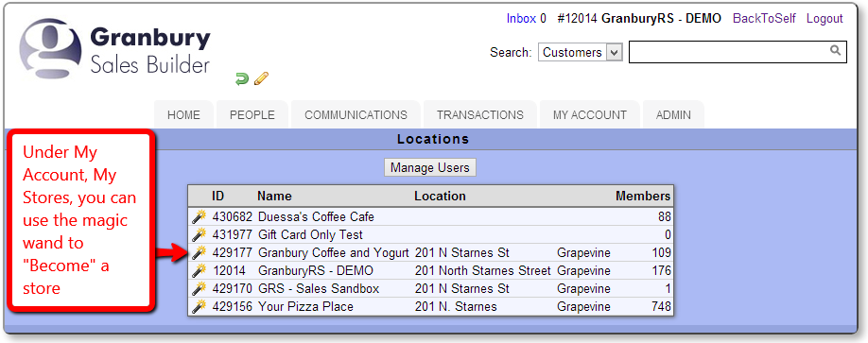This screenshot has width=868, height=343.
Task: Open the Inbox link
Action: coord(521,18)
